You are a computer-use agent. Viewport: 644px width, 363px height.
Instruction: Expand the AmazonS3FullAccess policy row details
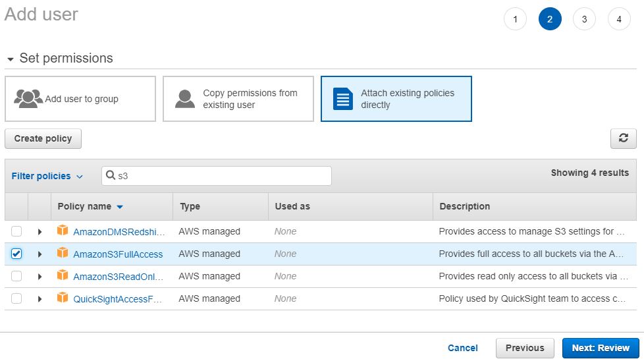point(40,254)
